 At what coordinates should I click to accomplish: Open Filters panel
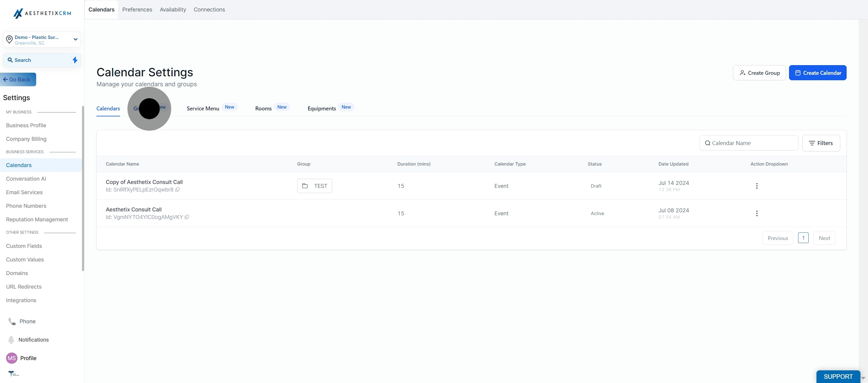(x=821, y=143)
